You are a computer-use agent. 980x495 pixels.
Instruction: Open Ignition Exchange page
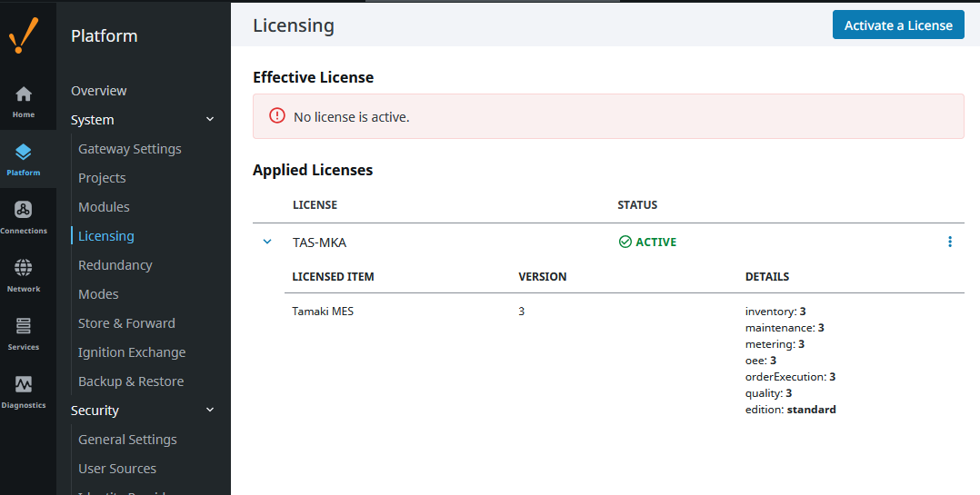tap(132, 352)
